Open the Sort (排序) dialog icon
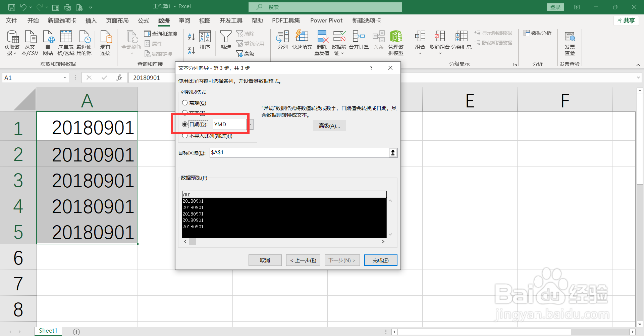This screenshot has width=644, height=336. 205,37
